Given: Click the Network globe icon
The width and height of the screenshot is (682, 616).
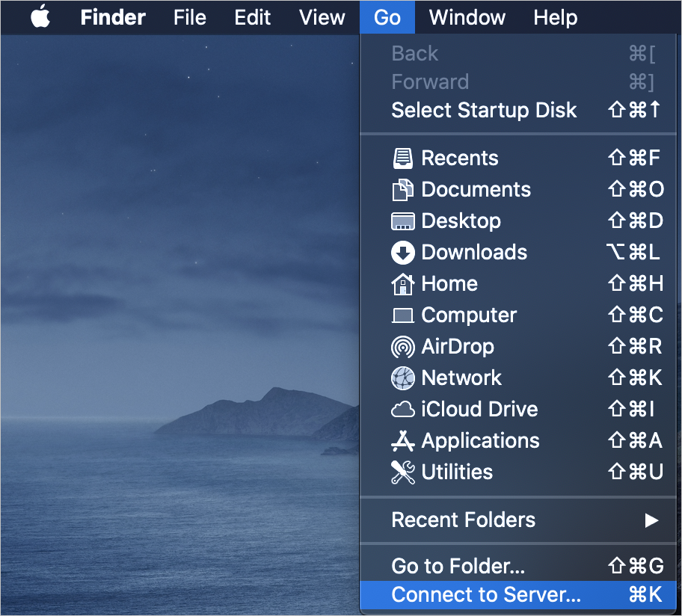Looking at the screenshot, I should pos(403,378).
